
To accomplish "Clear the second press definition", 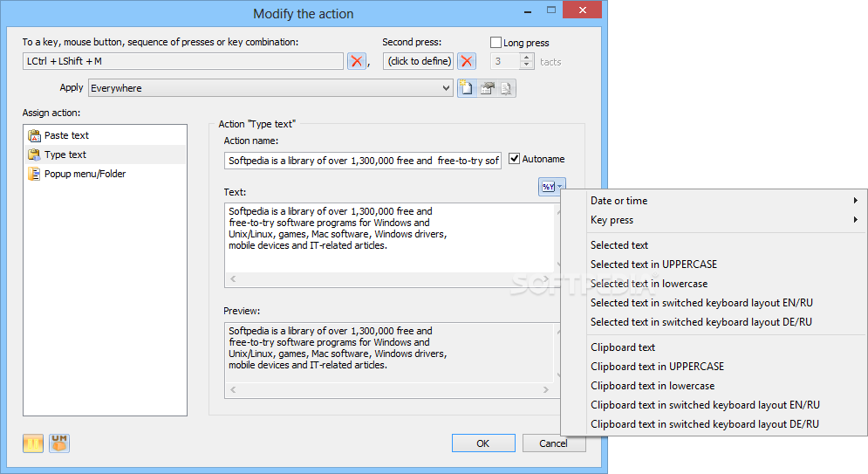I will tap(467, 61).
